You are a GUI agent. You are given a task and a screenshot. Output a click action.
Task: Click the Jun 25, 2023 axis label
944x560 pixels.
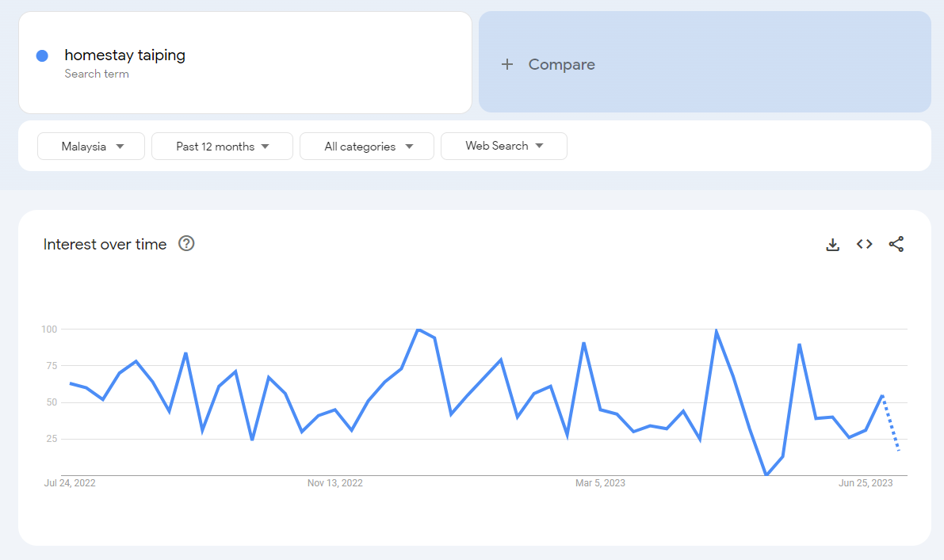[866, 483]
